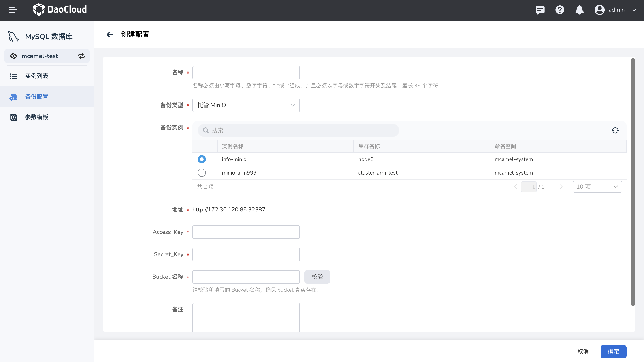Screen dimensions: 644x362
Task: Refresh the mcamel-test workspace
Action: [x=81, y=56]
